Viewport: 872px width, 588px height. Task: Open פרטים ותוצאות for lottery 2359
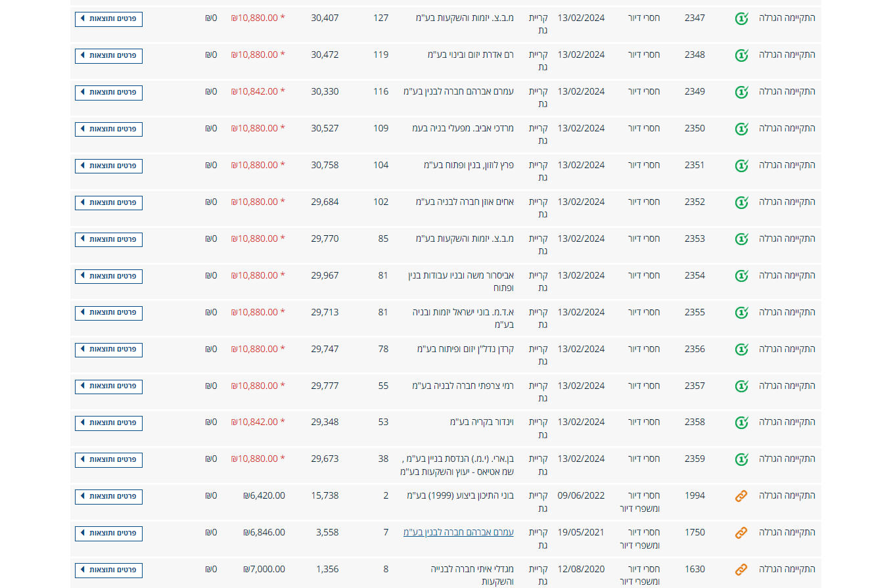coord(108,459)
